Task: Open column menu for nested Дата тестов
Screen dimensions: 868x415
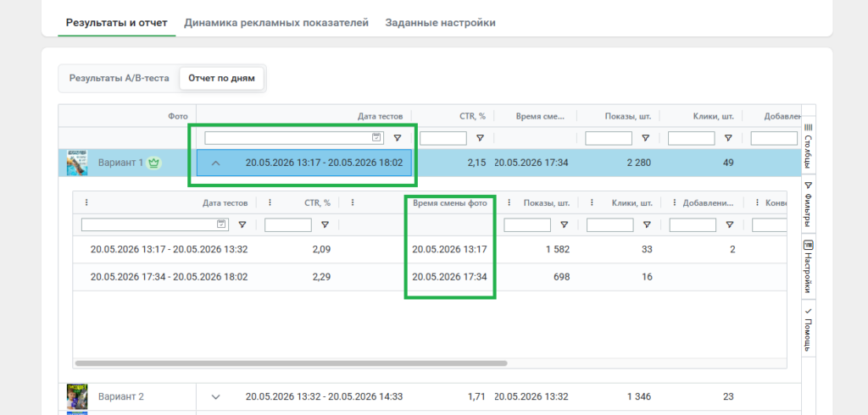Action: [86, 203]
